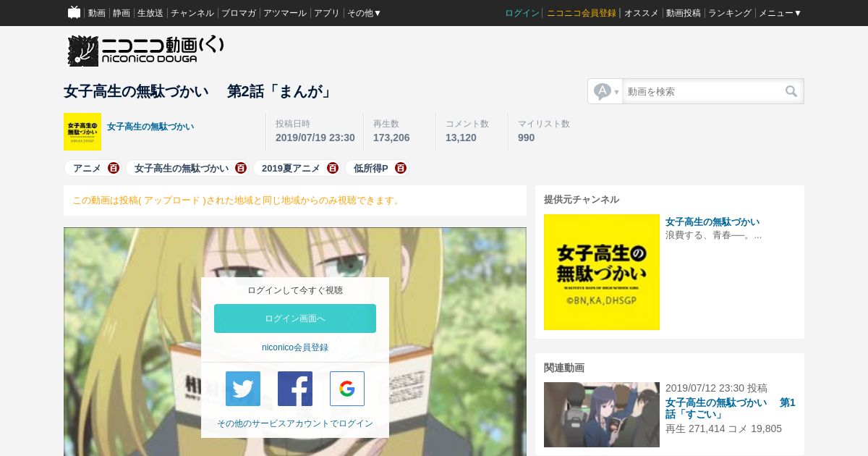Open チャンネル in top navigation
Screen dimensions: 868x456
tap(192, 13)
